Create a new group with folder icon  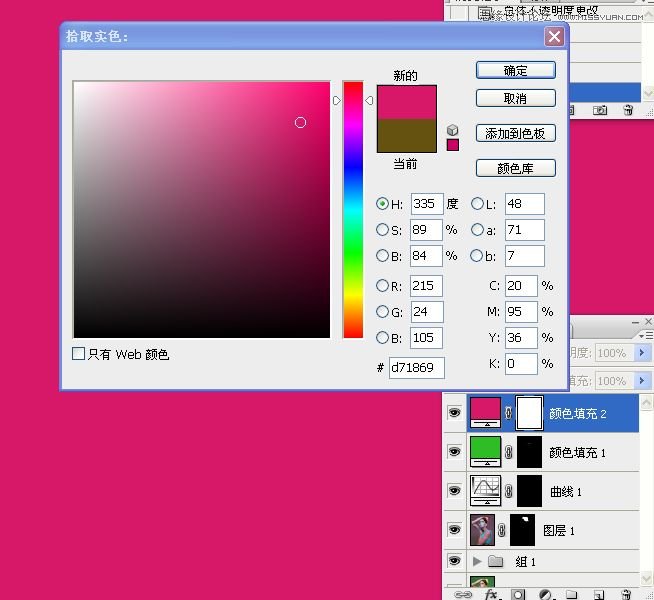(571, 595)
